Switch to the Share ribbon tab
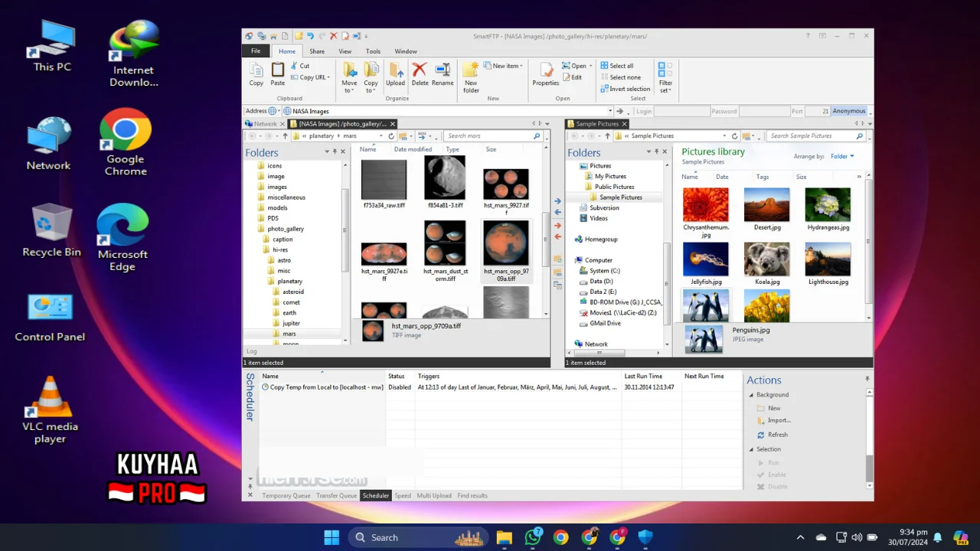This screenshot has width=980, height=551. [x=317, y=51]
